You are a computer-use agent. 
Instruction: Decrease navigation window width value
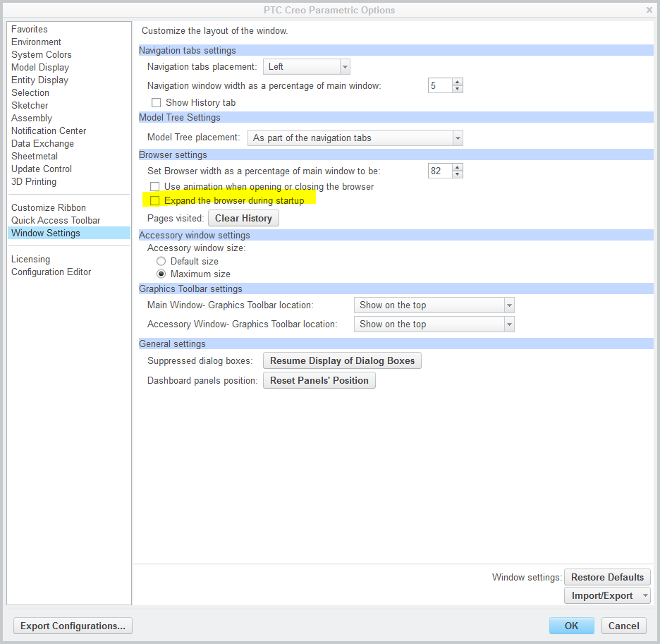coord(458,90)
